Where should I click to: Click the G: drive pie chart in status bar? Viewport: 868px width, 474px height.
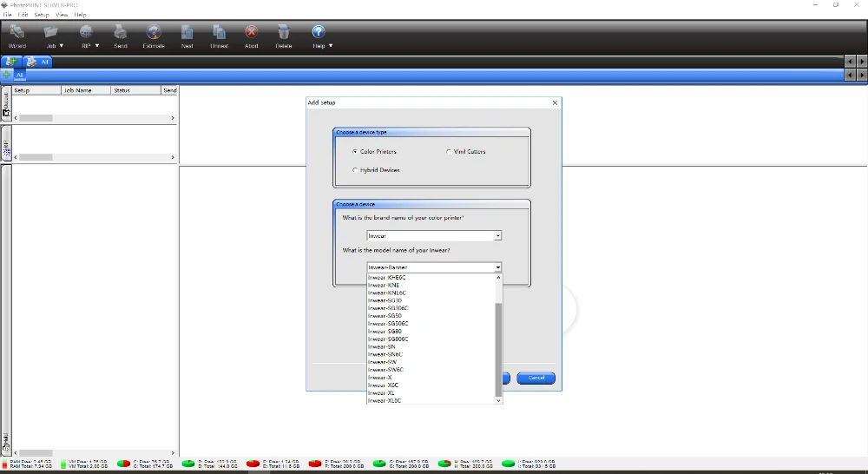[379, 464]
